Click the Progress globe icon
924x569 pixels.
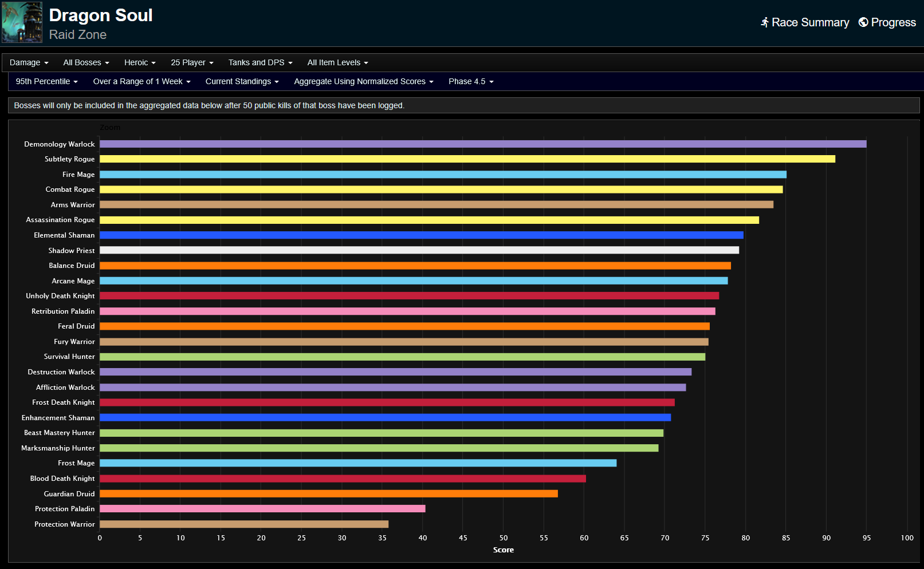863,22
